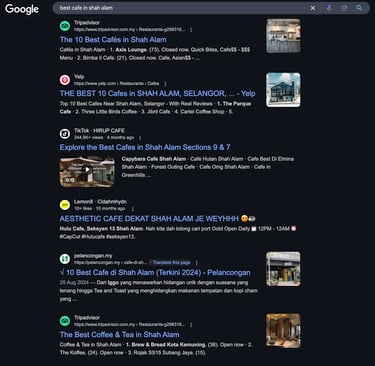Open "Explore the Best Cafes in Shah Alam Sections 9 & 7"
This screenshot has width=375, height=366.
point(145,147)
